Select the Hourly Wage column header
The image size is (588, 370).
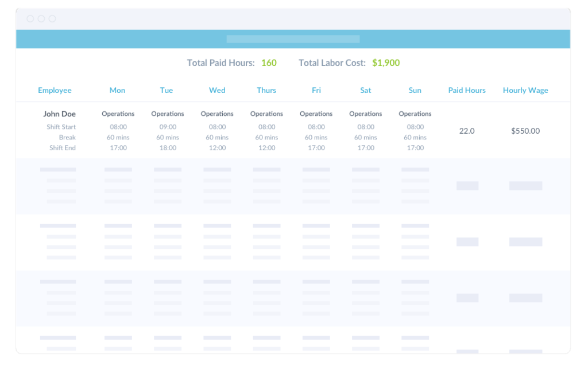coord(525,90)
